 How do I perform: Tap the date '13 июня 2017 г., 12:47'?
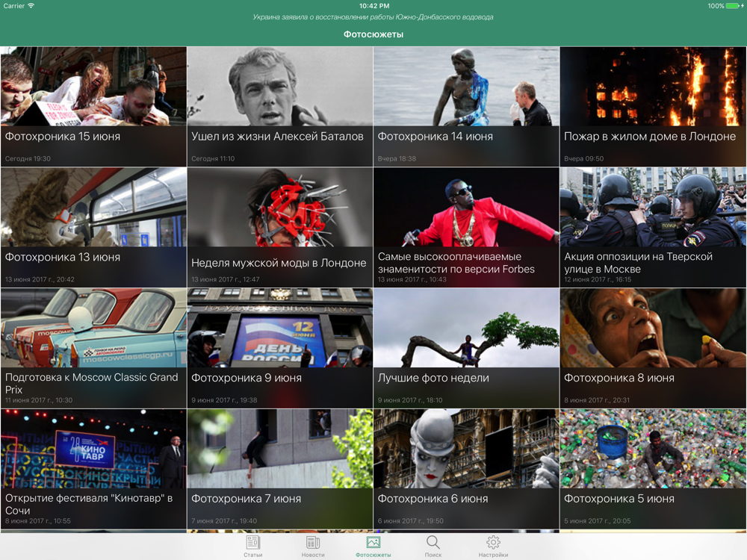[x=226, y=279]
